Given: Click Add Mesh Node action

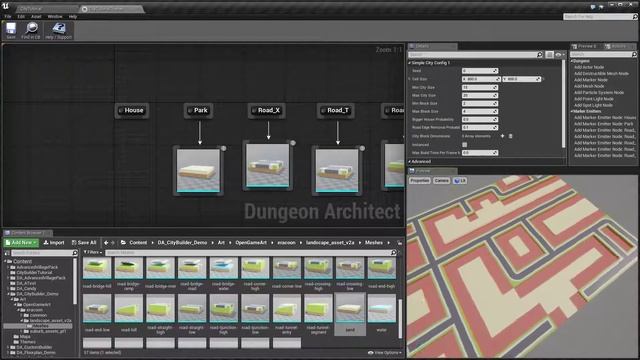Looking at the screenshot, I should pyautogui.click(x=589, y=86).
